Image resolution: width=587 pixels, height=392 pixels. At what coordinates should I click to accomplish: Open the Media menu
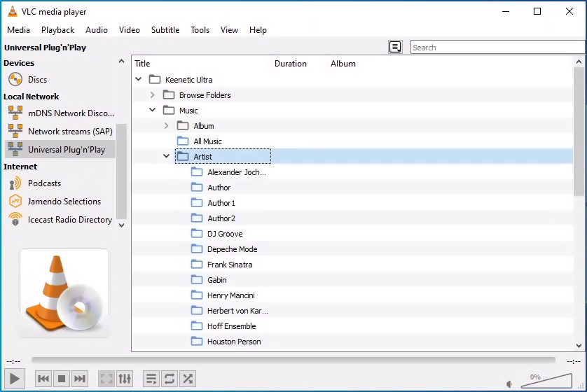(18, 30)
